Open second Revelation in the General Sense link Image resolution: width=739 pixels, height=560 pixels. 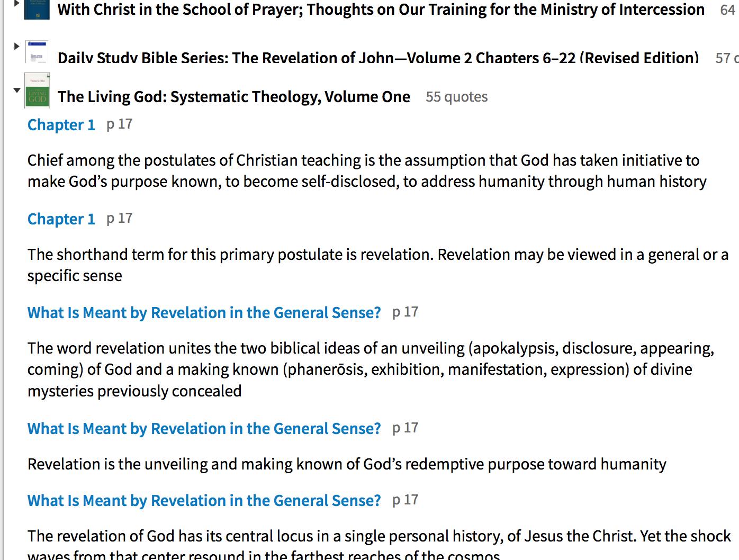point(204,429)
